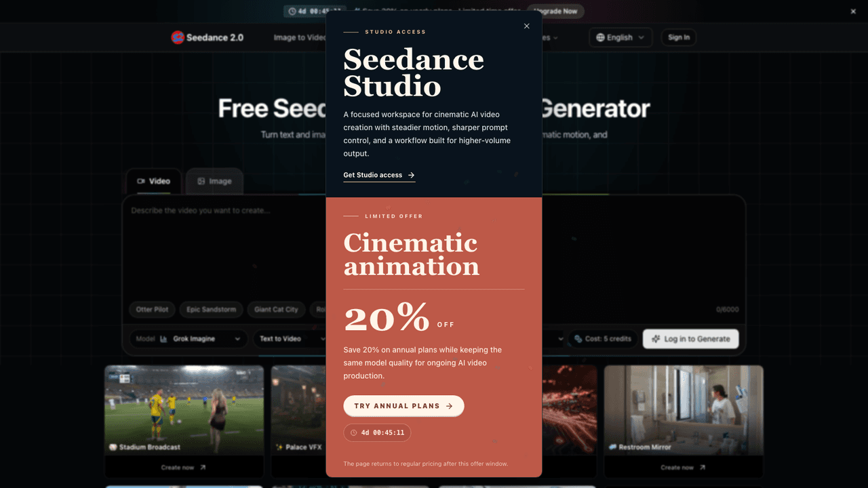Click the video camera icon on Video tab

(141, 181)
